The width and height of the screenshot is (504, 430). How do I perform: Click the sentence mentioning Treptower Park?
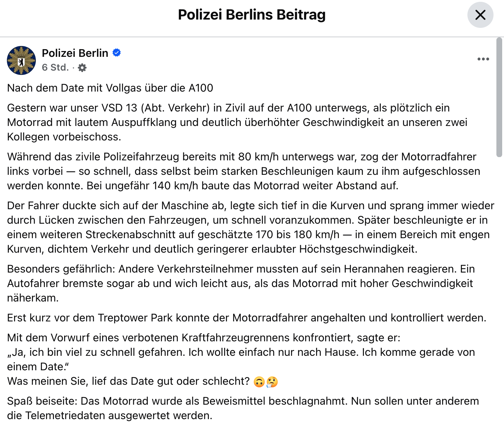click(x=247, y=318)
